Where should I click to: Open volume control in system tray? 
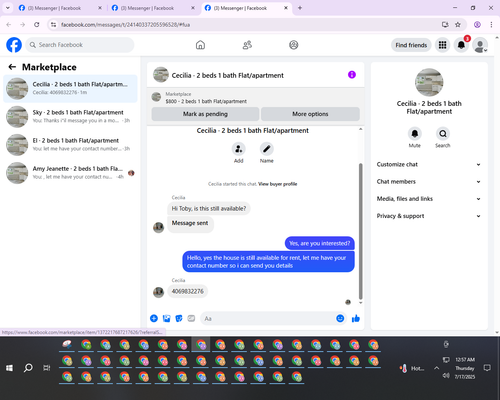[446, 376]
